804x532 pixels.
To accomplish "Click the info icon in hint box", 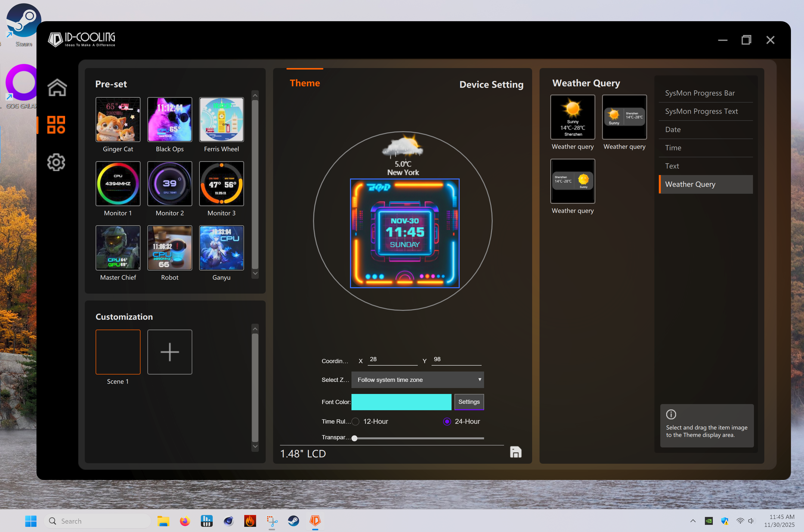I will point(671,414).
